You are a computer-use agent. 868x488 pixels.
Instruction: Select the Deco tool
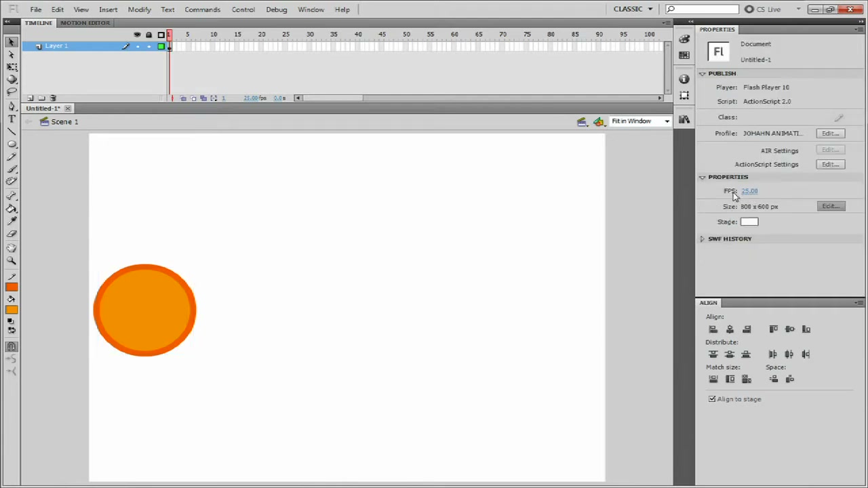coord(12,181)
